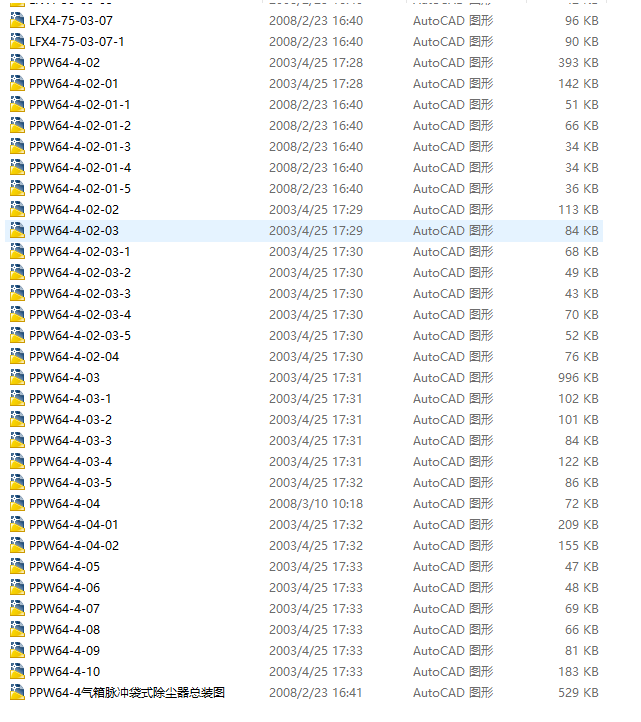
Task: Select the file name PPW64-4-04-01
Action: pos(74,525)
